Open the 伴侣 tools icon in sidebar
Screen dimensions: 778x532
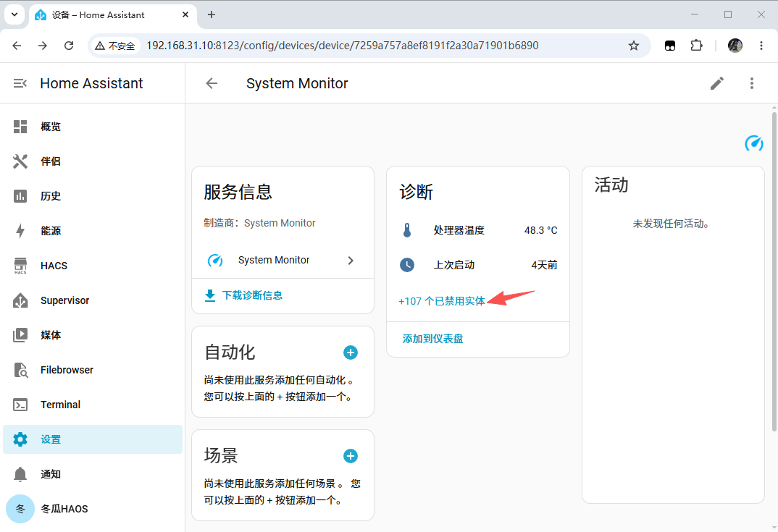pyautogui.click(x=20, y=161)
